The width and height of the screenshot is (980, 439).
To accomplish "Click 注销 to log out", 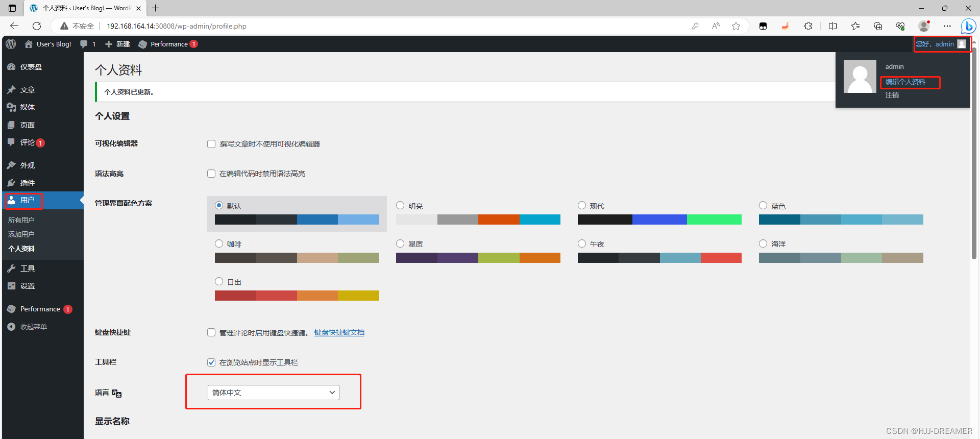I will pyautogui.click(x=892, y=95).
